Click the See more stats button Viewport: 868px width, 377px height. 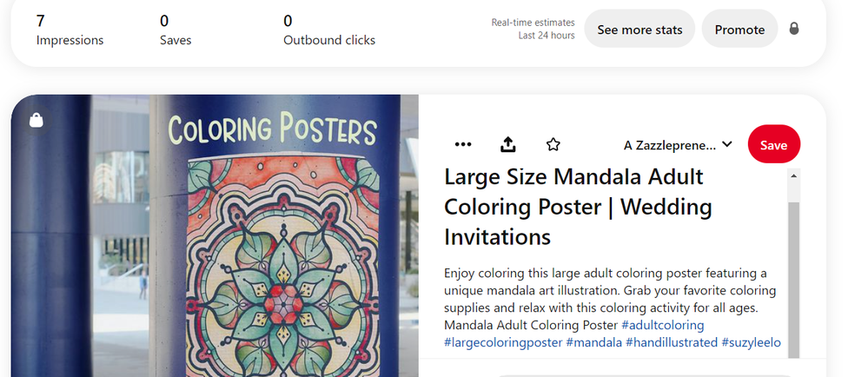(639, 30)
